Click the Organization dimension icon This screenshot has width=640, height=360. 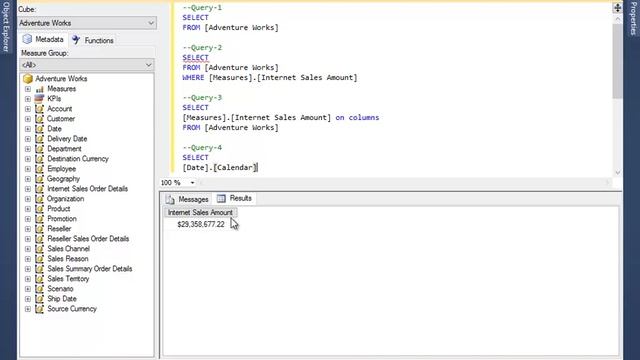(x=39, y=199)
